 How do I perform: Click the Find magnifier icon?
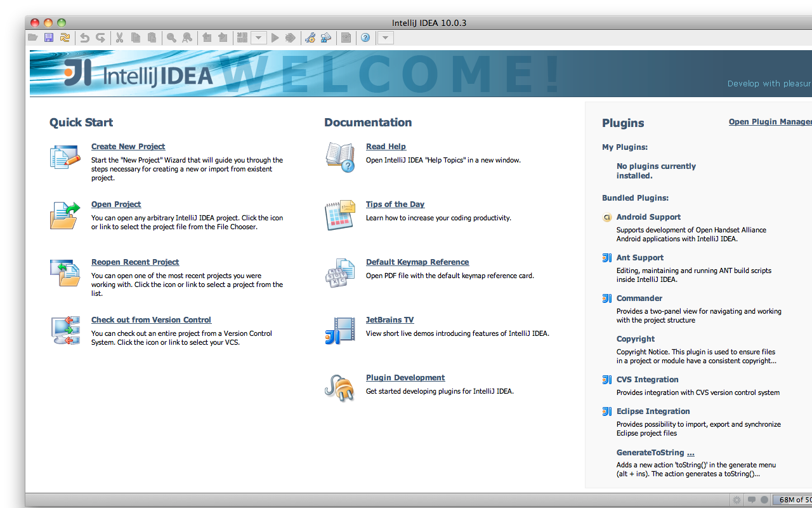click(171, 38)
